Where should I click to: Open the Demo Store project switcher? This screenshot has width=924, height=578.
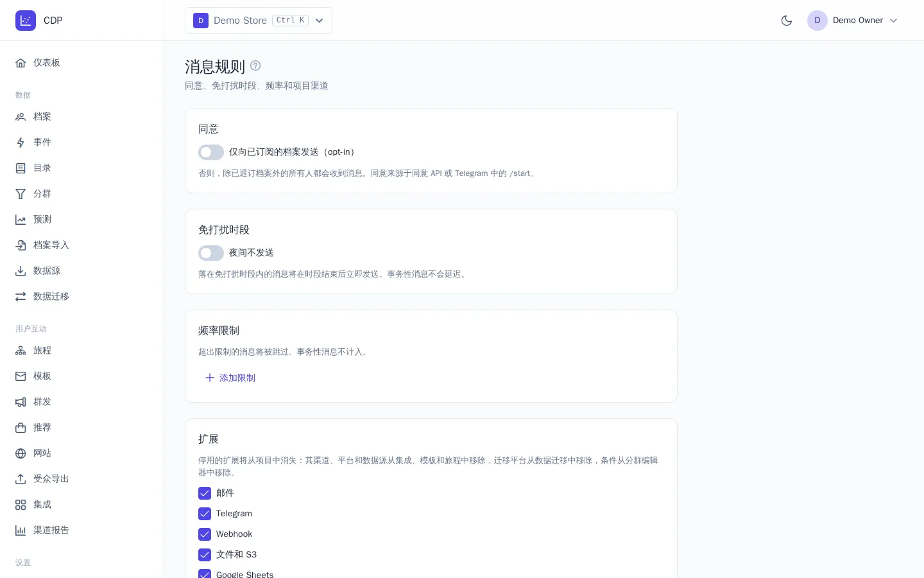point(259,21)
